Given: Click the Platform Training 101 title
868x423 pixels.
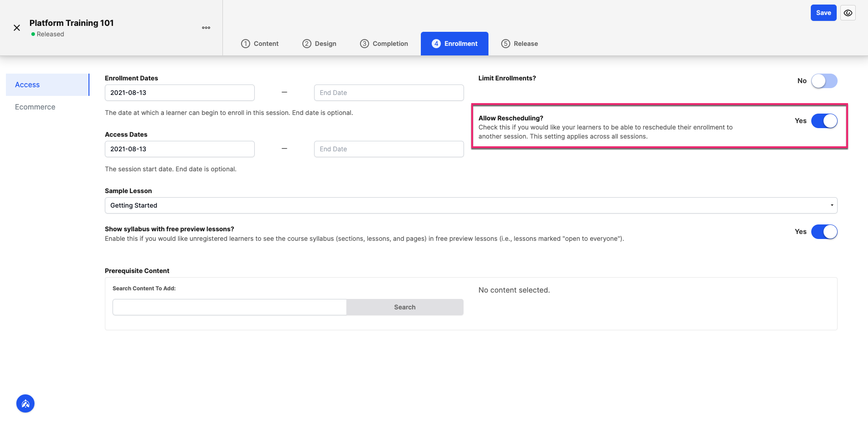Looking at the screenshot, I should coord(72,23).
